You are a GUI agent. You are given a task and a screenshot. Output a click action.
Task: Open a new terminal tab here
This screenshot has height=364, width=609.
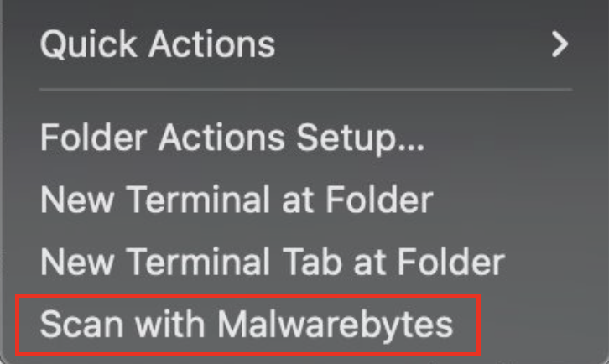[272, 262]
